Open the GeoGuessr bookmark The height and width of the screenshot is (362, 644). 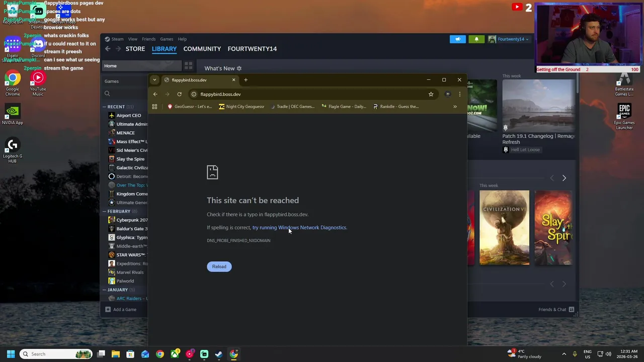189,107
